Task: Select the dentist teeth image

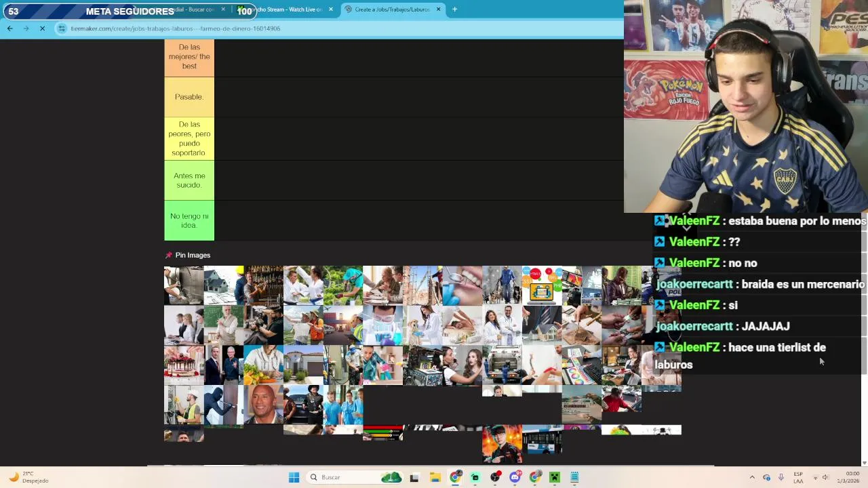Action: tap(462, 285)
